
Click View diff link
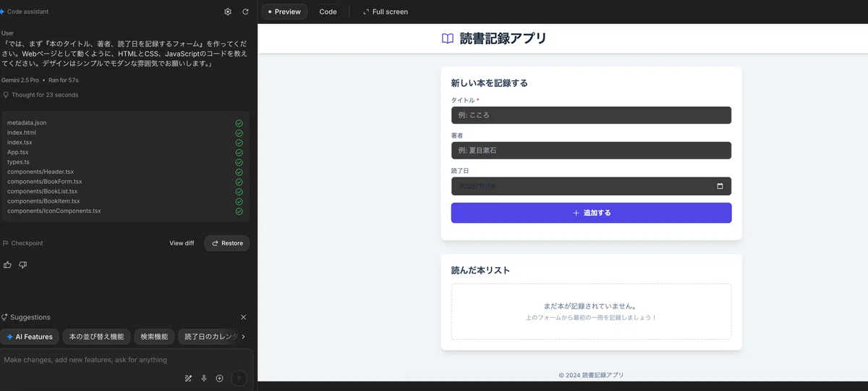(x=182, y=243)
